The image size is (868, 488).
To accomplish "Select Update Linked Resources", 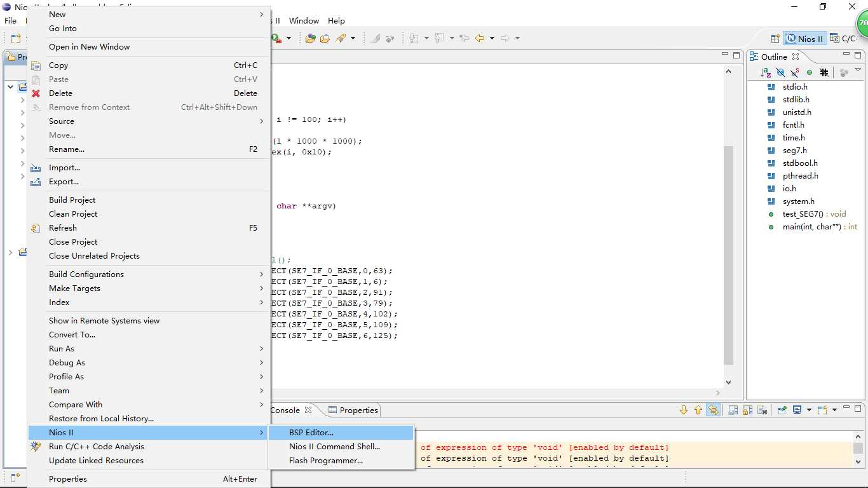I will 149,461.
